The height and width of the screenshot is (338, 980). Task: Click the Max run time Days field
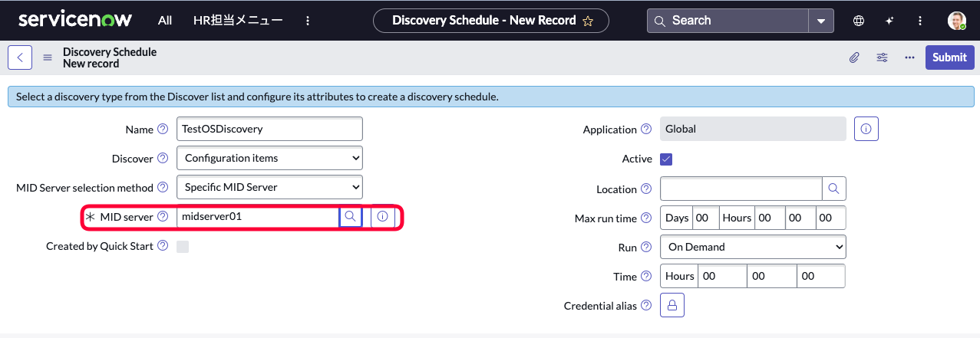pyautogui.click(x=705, y=218)
